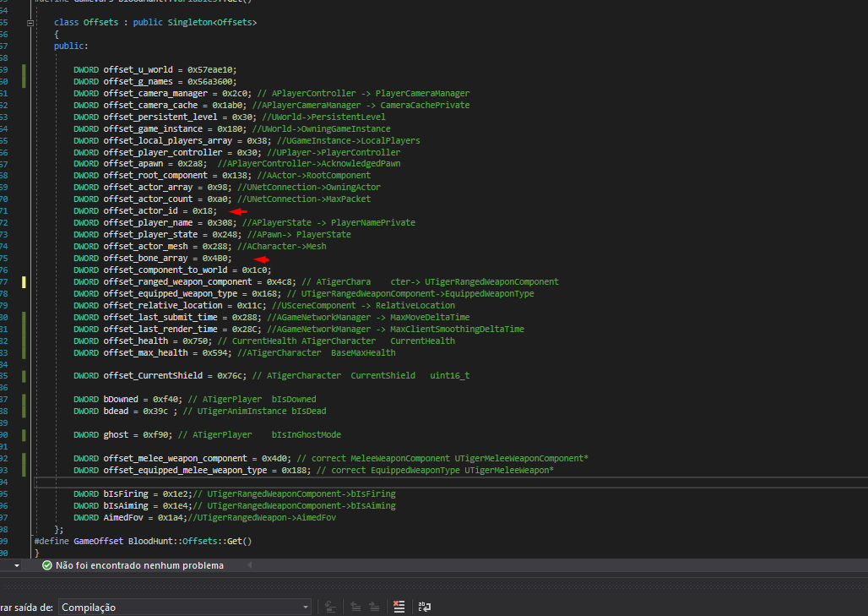Click the offset_component_to_world declaration

[x=172, y=270]
